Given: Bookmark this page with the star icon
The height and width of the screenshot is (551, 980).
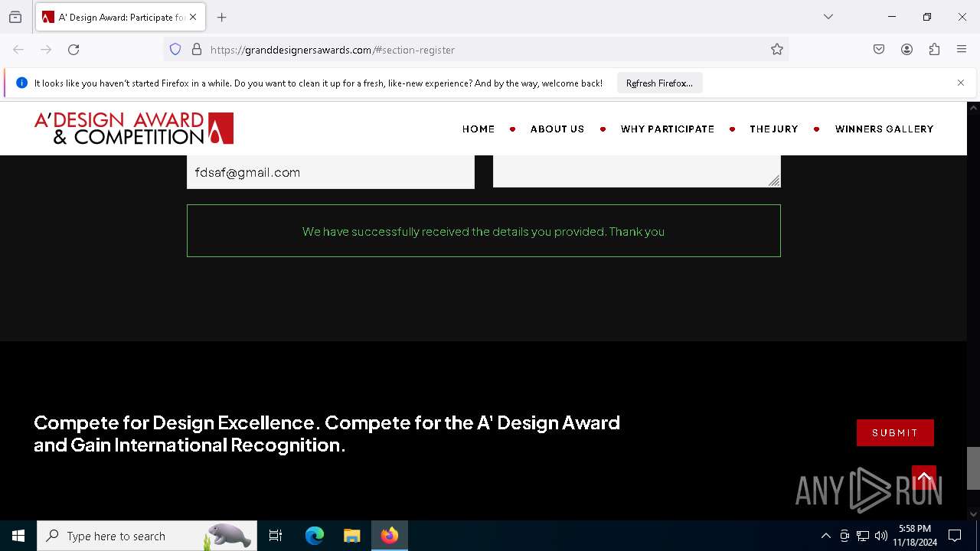Looking at the screenshot, I should pyautogui.click(x=777, y=50).
